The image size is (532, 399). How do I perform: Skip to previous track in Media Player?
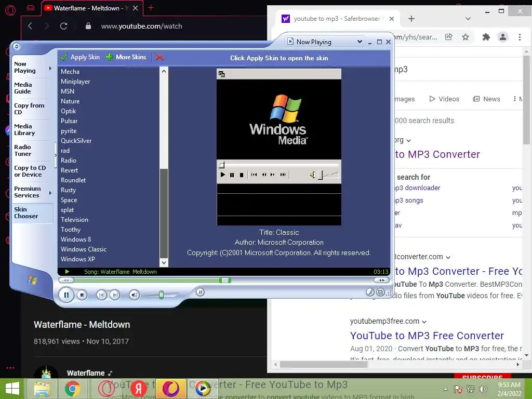click(101, 295)
